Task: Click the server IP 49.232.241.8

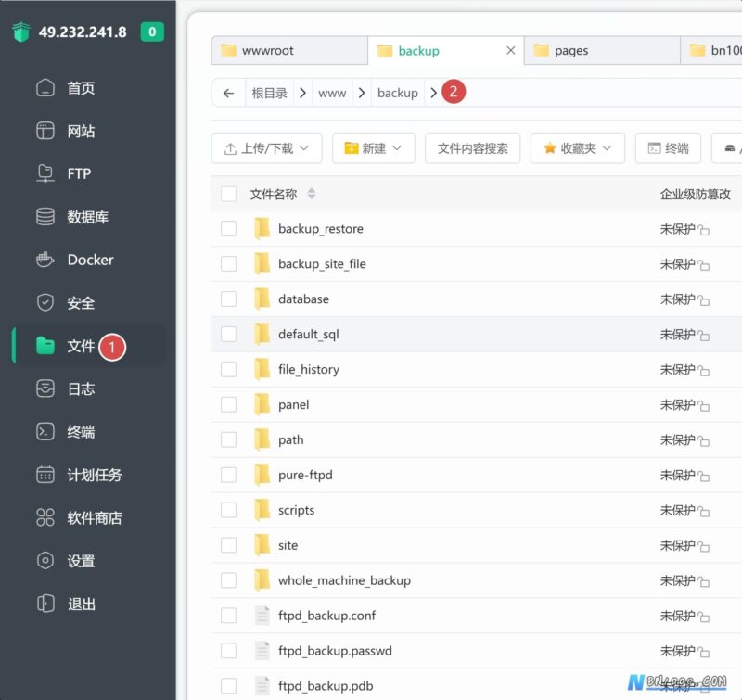Action: pyautogui.click(x=83, y=32)
